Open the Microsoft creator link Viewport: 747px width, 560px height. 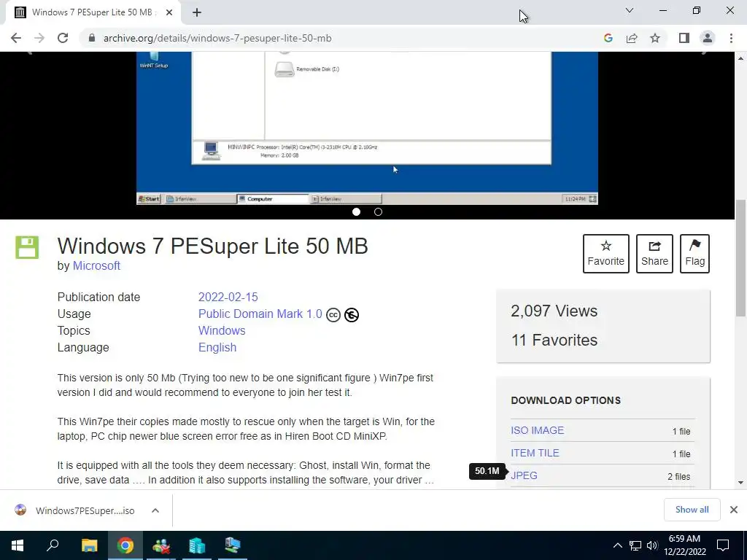tap(96, 265)
